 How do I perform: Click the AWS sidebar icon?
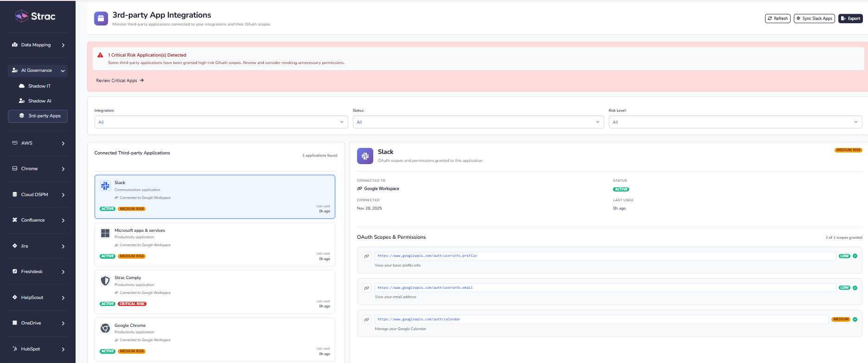(x=15, y=143)
